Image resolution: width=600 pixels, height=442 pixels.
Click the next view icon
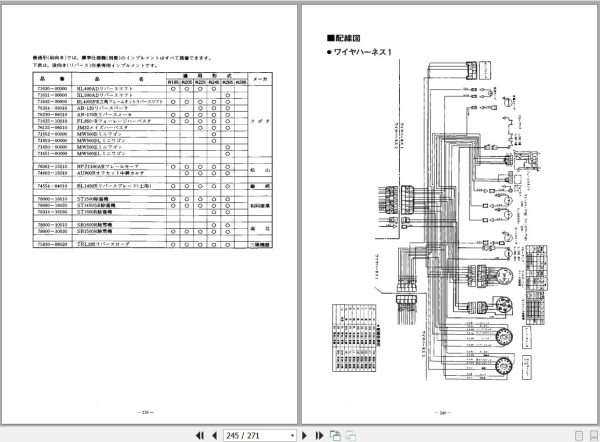(x=351, y=435)
